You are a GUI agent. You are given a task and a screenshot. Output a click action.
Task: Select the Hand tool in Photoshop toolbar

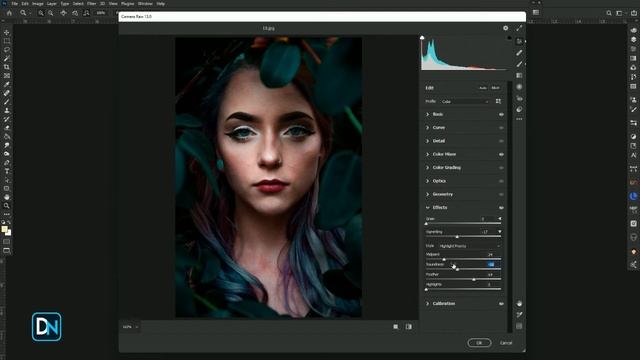tap(7, 197)
